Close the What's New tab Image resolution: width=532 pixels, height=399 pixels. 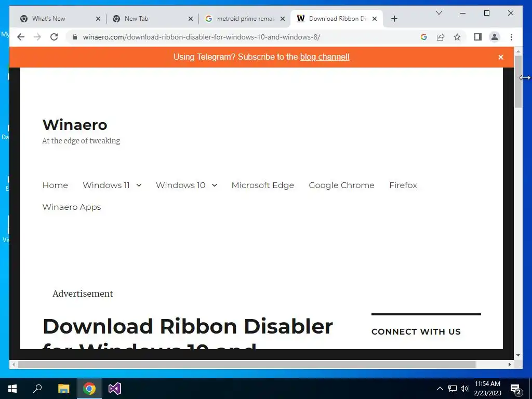tap(98, 19)
